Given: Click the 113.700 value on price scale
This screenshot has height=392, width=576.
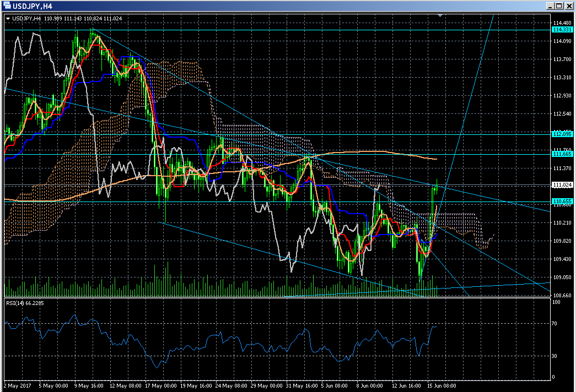Looking at the screenshot, I should 561,59.
